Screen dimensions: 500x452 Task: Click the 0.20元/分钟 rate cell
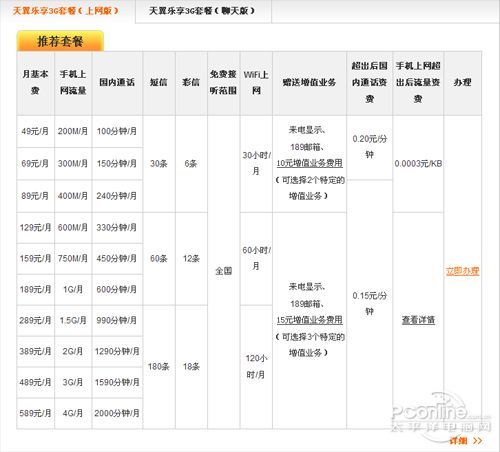[369, 147]
